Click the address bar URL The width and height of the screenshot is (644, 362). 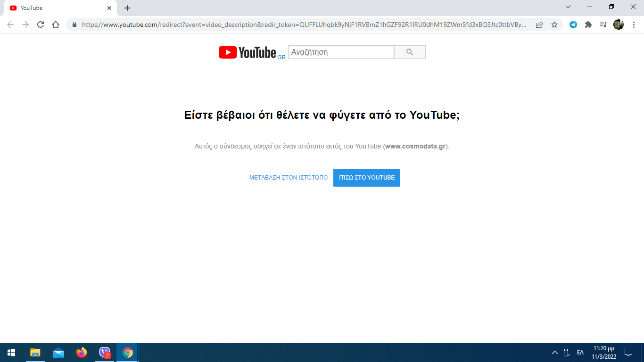tap(304, 25)
